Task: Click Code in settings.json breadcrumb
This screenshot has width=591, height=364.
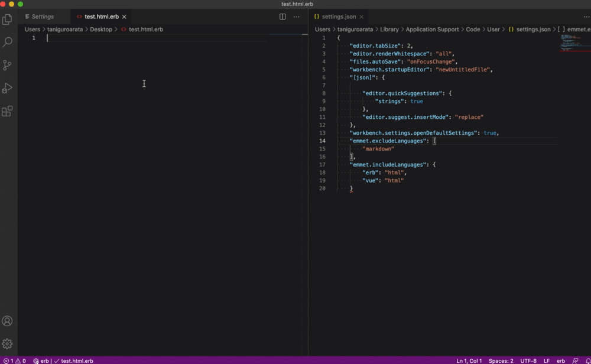Action: tap(473, 29)
